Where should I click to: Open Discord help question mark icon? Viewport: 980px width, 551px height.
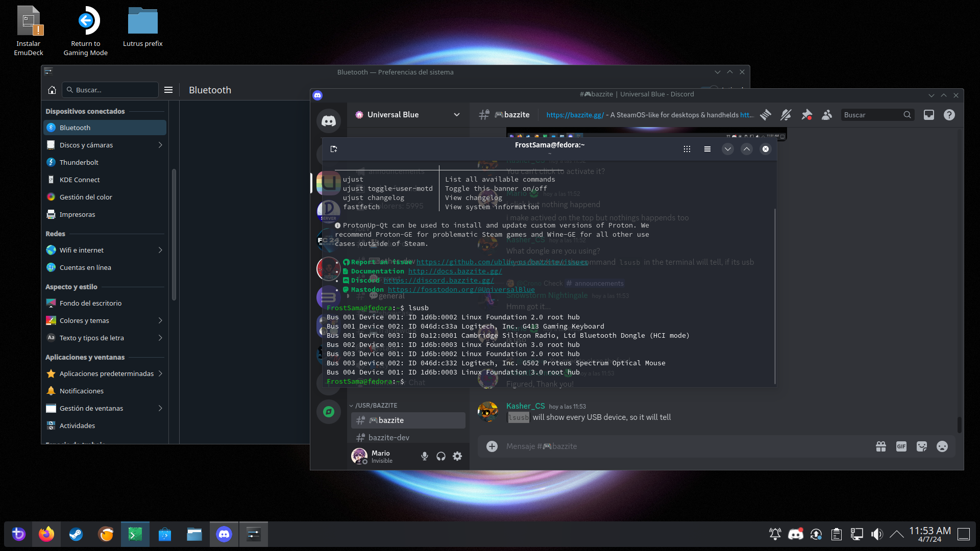[949, 115]
